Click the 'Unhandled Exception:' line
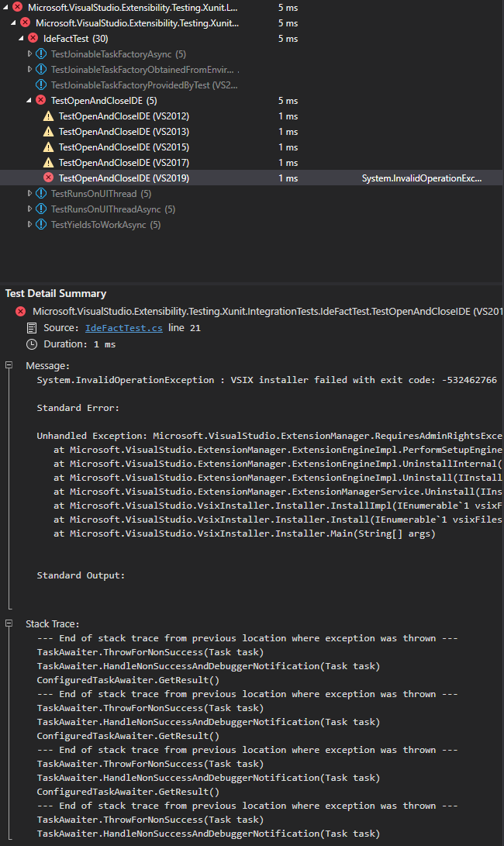This screenshot has height=846, width=504. [269, 436]
